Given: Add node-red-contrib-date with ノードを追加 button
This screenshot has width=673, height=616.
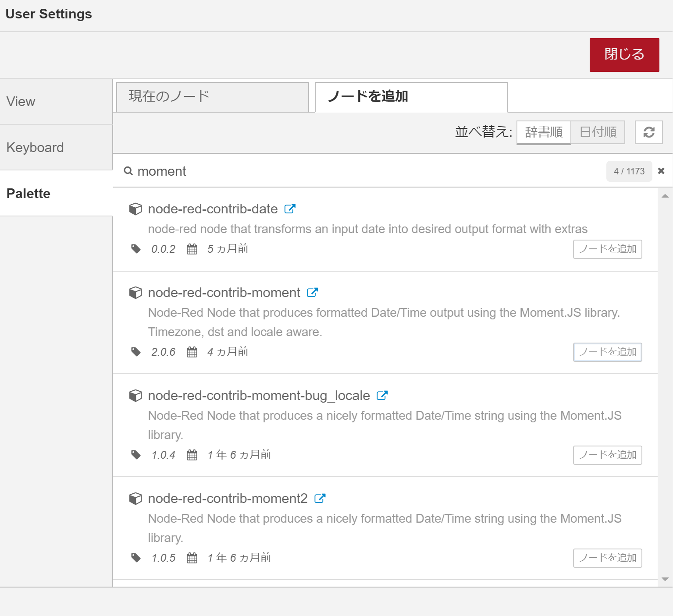Looking at the screenshot, I should pyautogui.click(x=608, y=249).
